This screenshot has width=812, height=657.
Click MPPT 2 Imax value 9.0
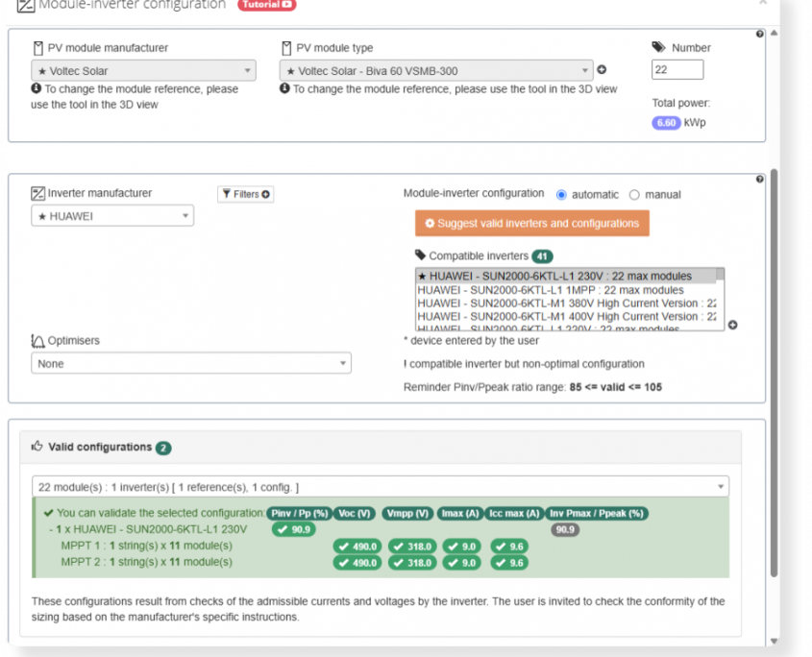coord(461,563)
